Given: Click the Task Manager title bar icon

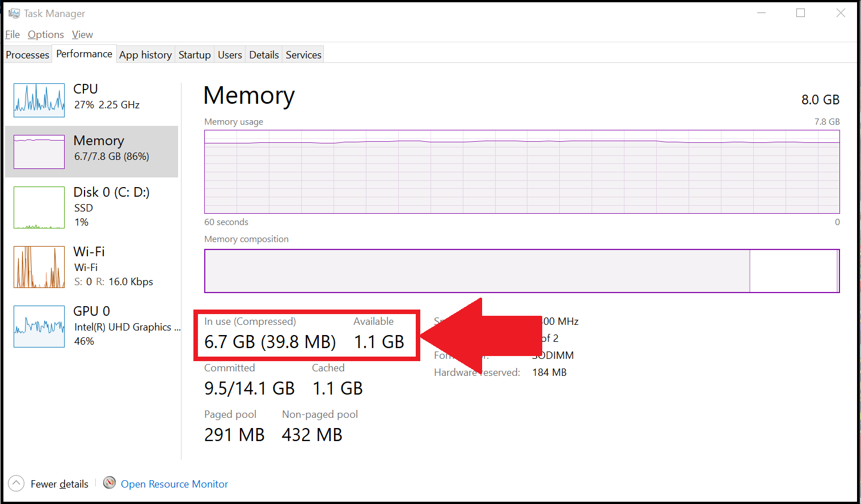Looking at the screenshot, I should coord(14,13).
